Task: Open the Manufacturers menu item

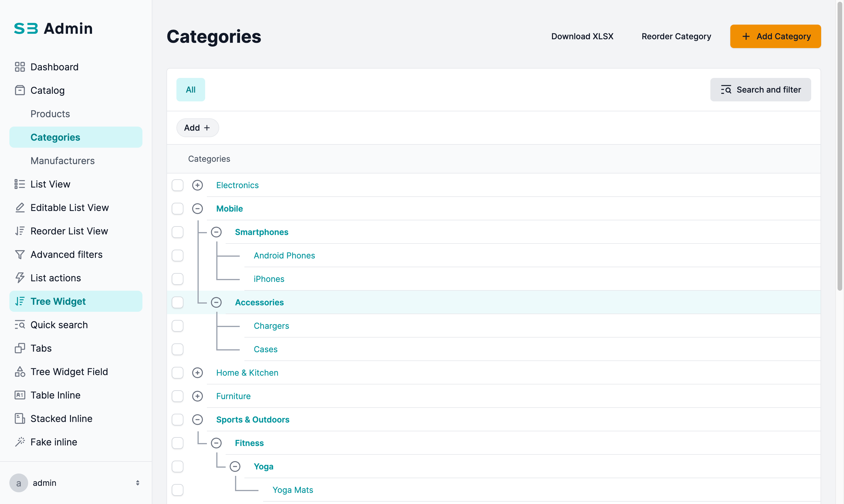Action: tap(62, 161)
